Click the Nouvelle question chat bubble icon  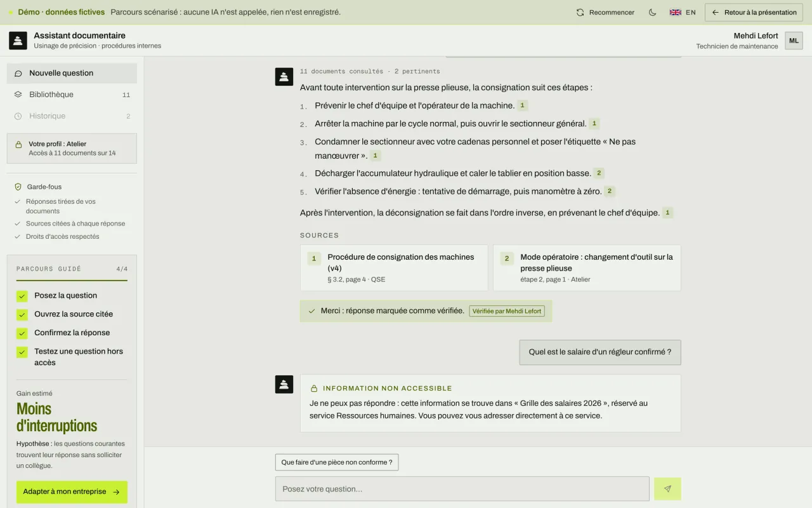point(18,73)
